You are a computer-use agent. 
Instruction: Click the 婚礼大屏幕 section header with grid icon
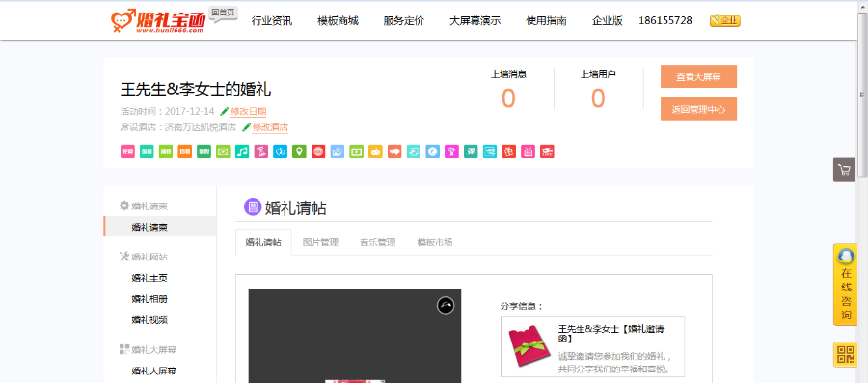148,350
